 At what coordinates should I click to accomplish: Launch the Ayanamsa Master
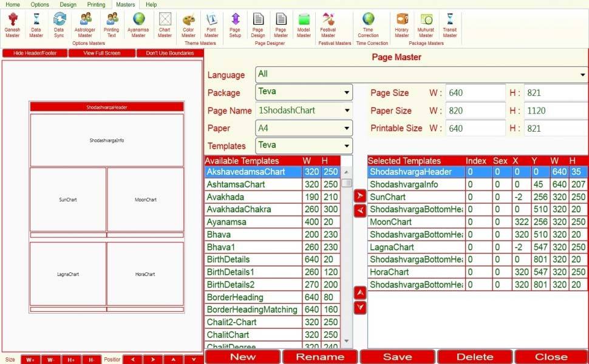pos(138,25)
